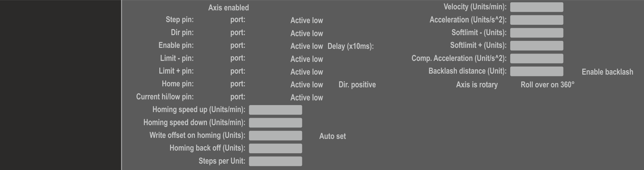Toggle Roll over on 360° option
The height and width of the screenshot is (170, 644).
pos(547,85)
